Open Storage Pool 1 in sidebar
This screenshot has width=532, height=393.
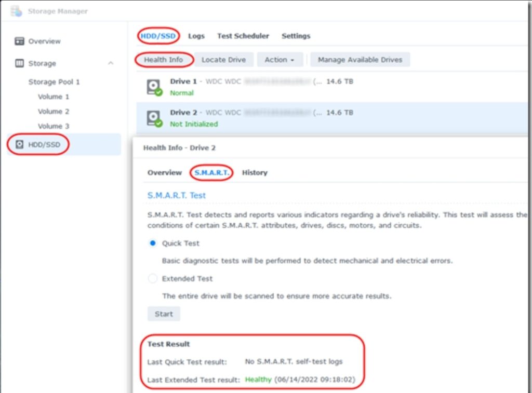pos(54,82)
